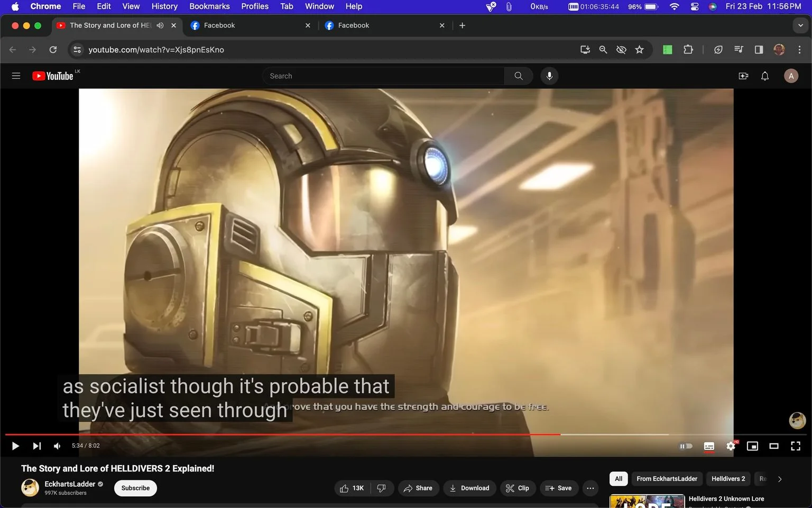Open the video settings gear

click(731, 446)
